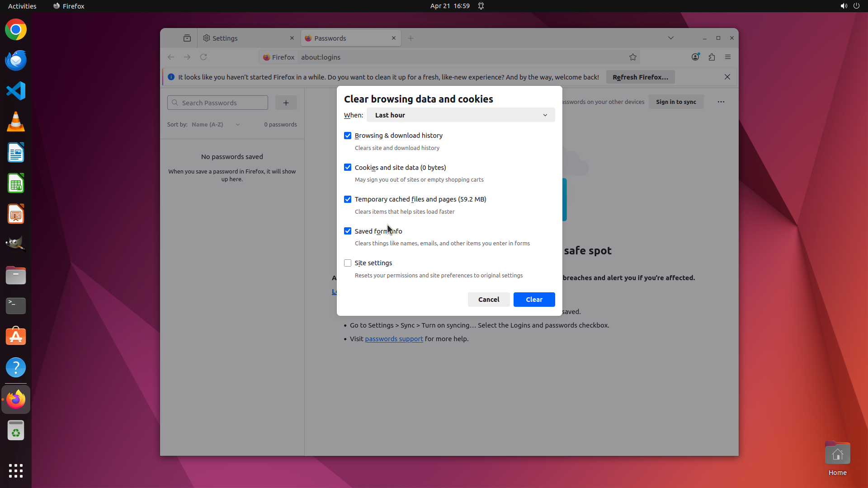Viewport: 868px width, 488px height.
Task: Open the extensions puzzle icon
Action: click(x=712, y=57)
